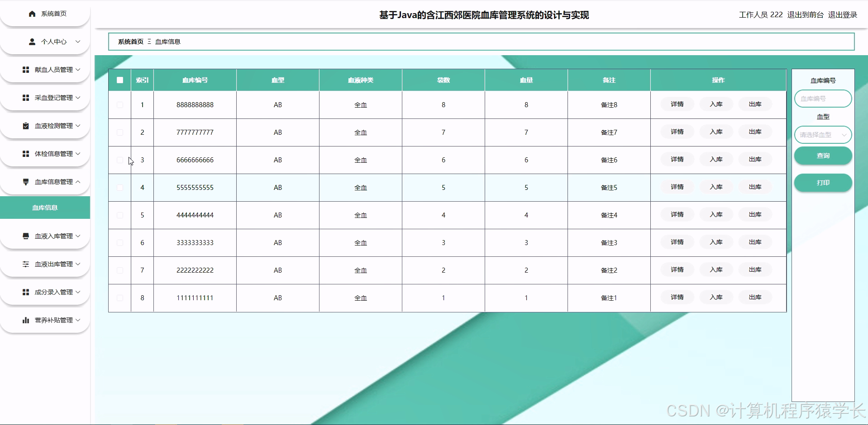Open 详情 for row 8888888888
The height and width of the screenshot is (425, 868).
point(677,104)
